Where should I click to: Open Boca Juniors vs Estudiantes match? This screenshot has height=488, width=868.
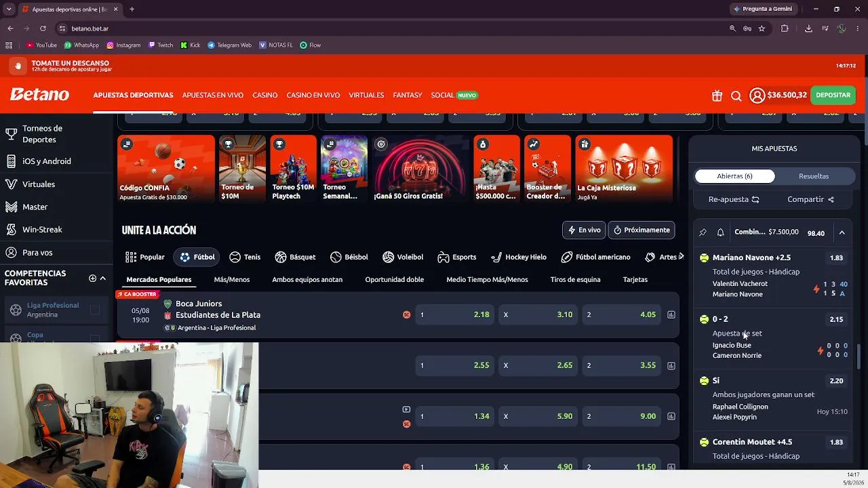218,309
